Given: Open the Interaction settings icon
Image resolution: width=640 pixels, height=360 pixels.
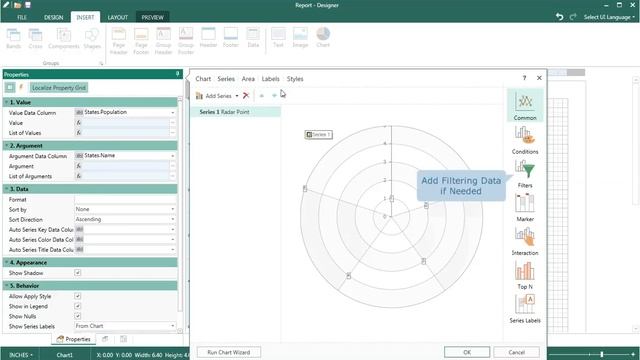Looking at the screenshot, I should point(525,241).
